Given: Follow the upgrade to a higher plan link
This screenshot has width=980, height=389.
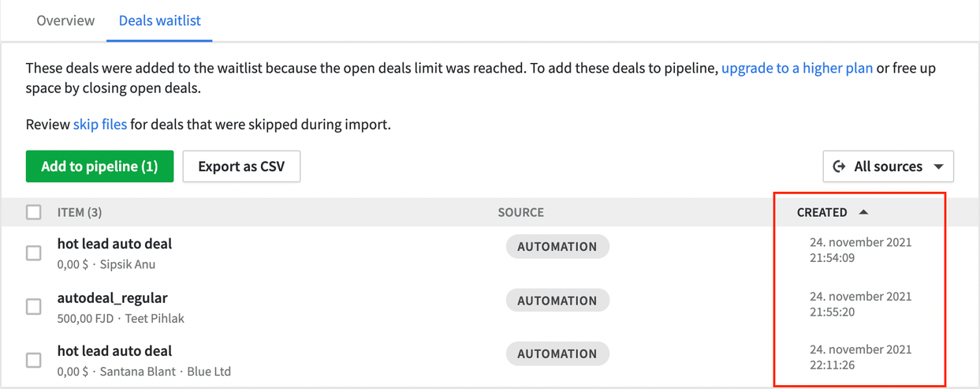Looking at the screenshot, I should pos(797,68).
